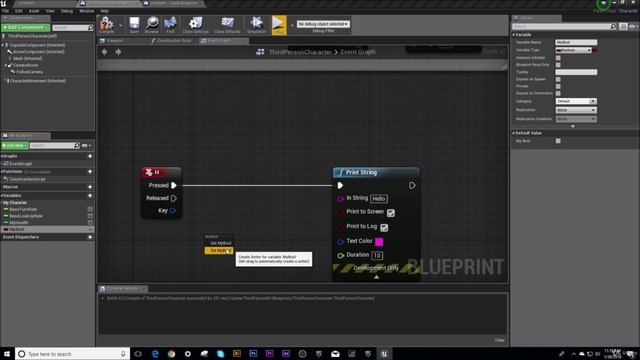Click the Details property matrix grid icon
The image size is (640, 360).
click(x=623, y=27)
